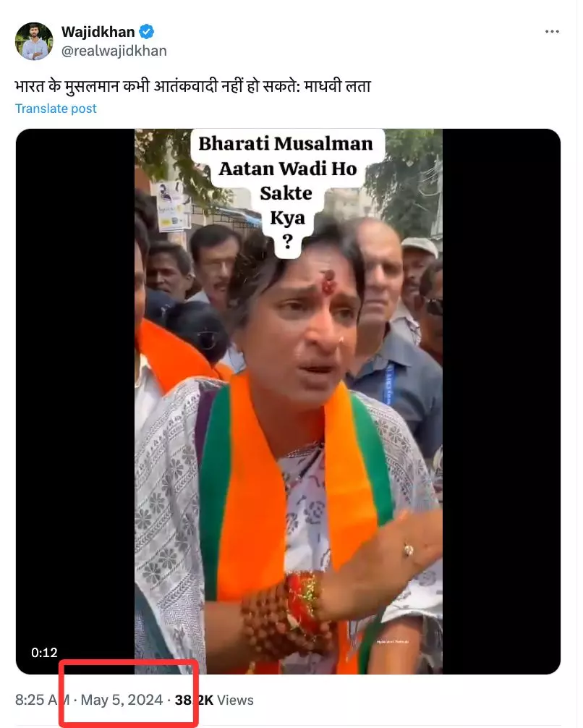Click the Views label after the count
This screenshot has height=728, width=583.
235,700
